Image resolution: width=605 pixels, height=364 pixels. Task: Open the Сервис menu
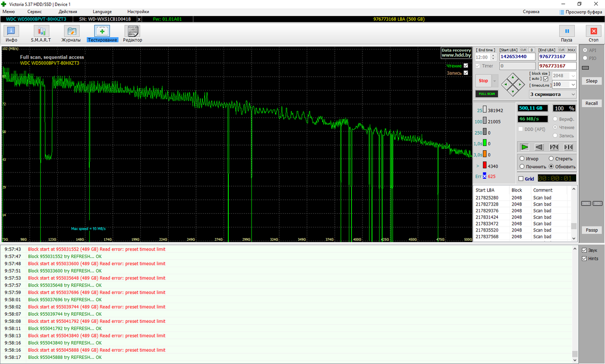pyautogui.click(x=35, y=11)
